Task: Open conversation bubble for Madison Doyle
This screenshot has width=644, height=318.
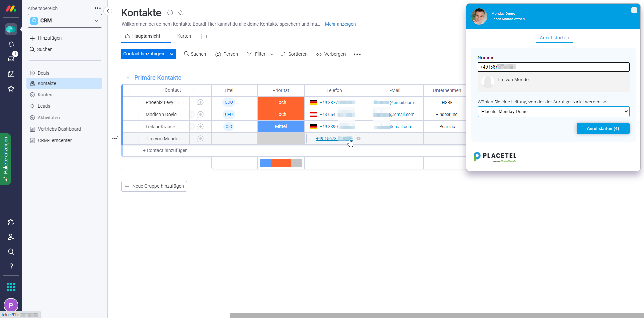Action: (x=200, y=115)
